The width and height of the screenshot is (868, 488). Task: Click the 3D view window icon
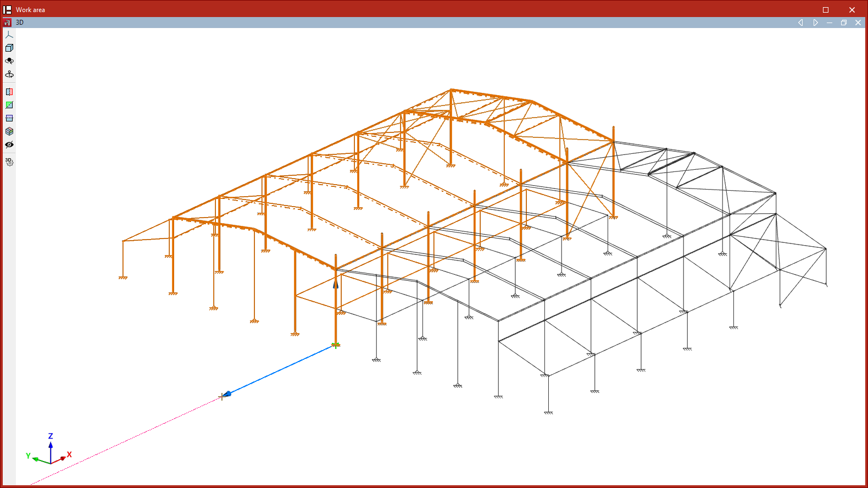point(8,23)
